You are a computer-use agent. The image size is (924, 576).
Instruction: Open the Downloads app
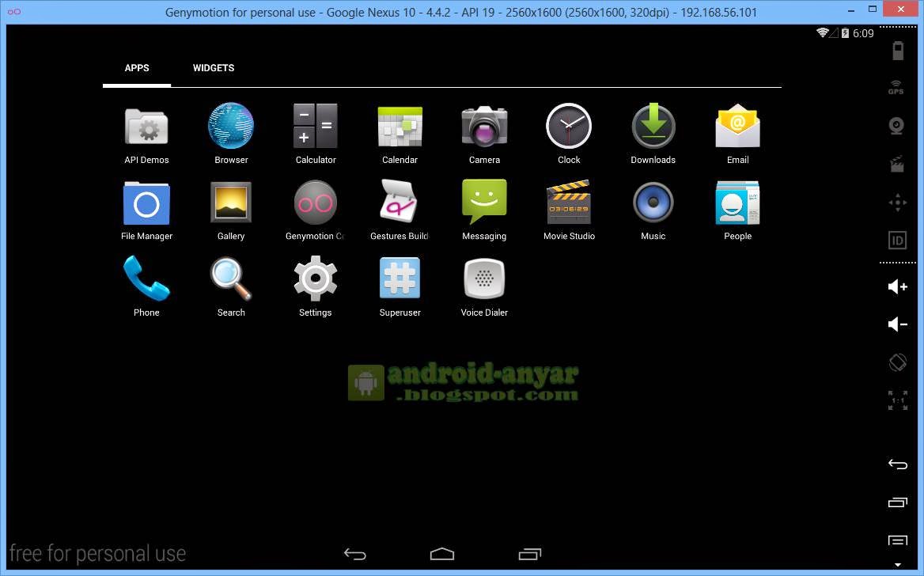tap(653, 133)
